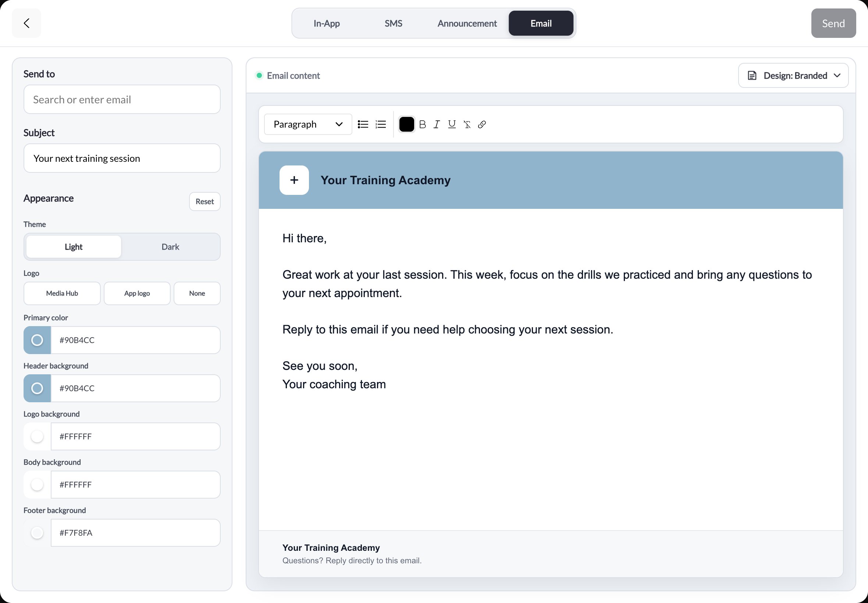868x603 pixels.
Task: Choose Media Hub as logo source
Action: click(62, 293)
